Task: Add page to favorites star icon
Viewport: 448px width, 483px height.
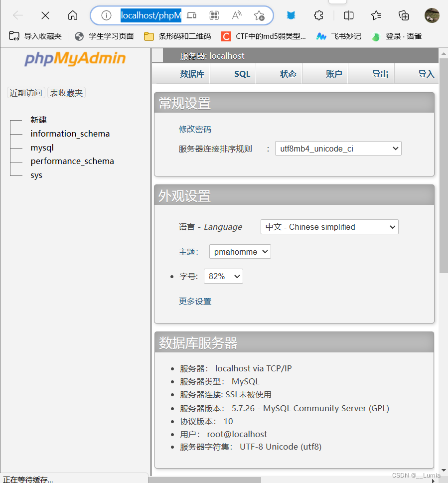Action: coord(259,15)
